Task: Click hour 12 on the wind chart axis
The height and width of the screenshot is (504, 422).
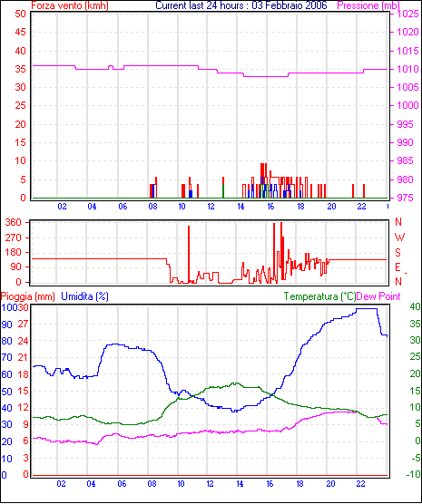Action: point(211,207)
